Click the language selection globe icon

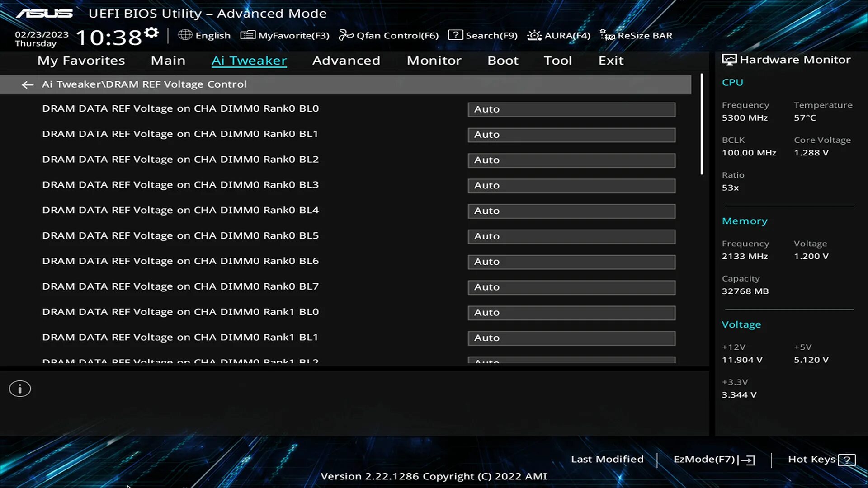(185, 35)
